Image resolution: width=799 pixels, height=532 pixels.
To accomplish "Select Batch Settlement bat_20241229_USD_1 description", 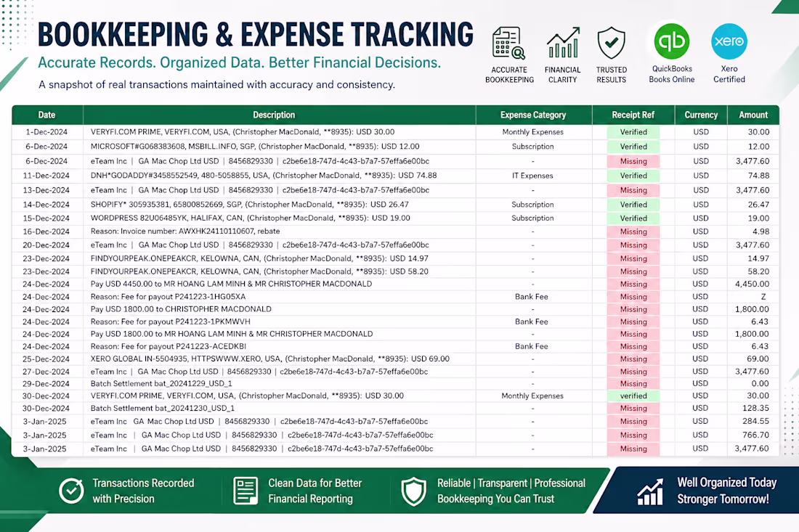I will (x=161, y=383).
